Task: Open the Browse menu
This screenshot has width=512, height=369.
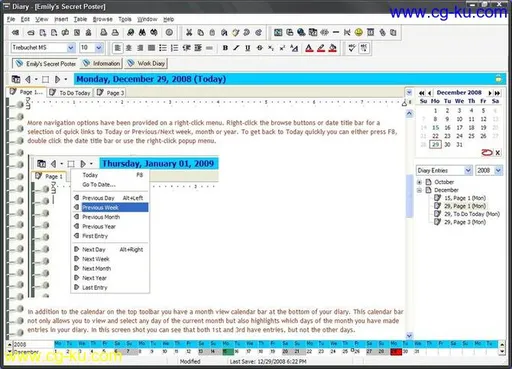Action: coord(102,19)
